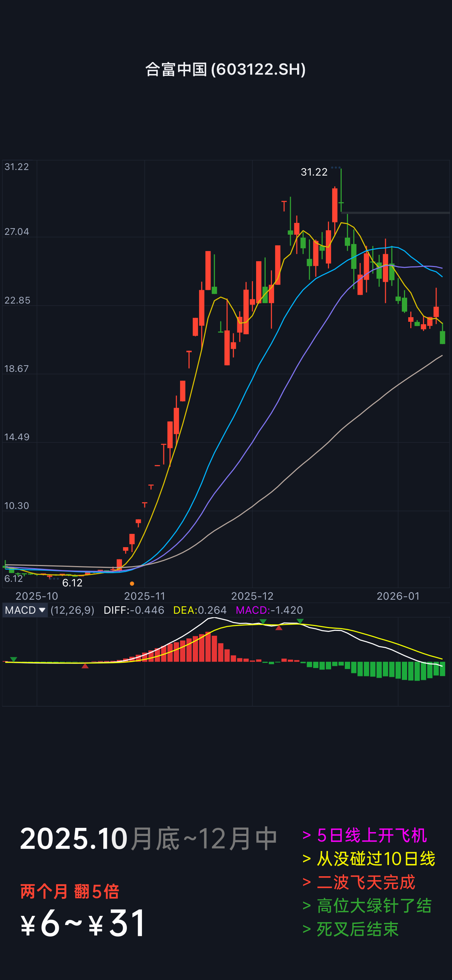Click the DIFF:-0.446 value label

tap(134, 610)
